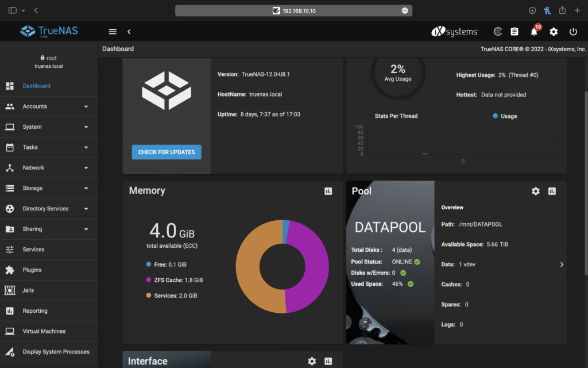588x368 pixels.
Task: Collapse sidebar with the back chevron
Action: click(x=129, y=32)
